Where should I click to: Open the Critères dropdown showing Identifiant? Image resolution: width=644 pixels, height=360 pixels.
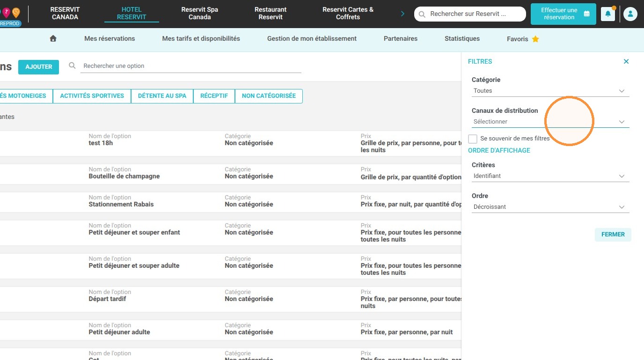[550, 176]
